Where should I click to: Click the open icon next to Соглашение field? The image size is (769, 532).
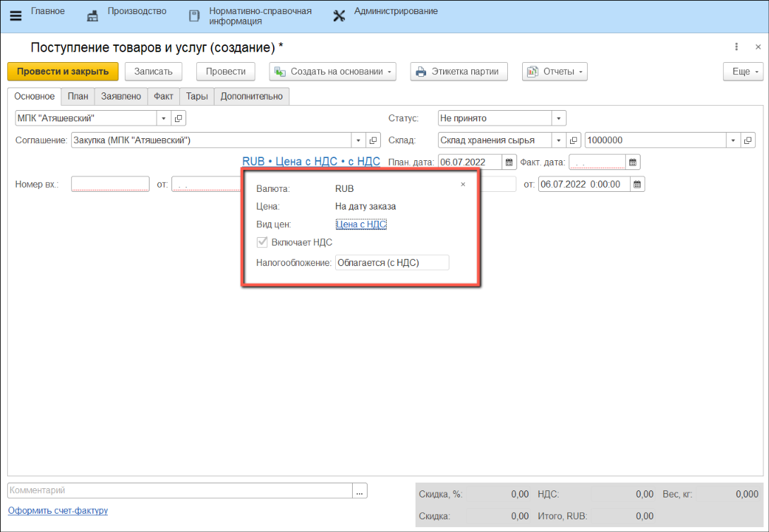pos(374,140)
